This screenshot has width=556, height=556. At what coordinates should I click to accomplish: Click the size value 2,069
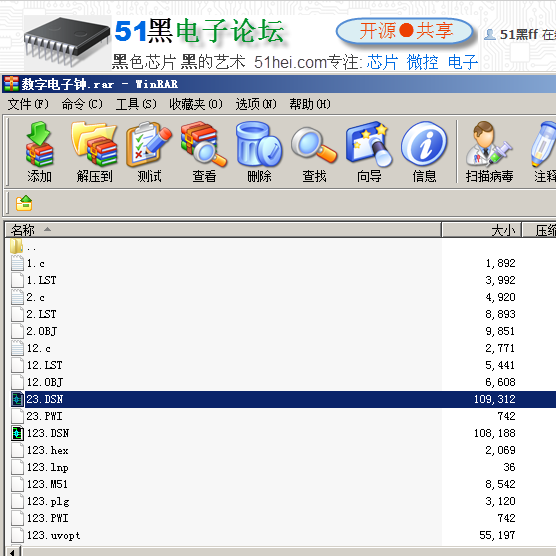coord(500,450)
